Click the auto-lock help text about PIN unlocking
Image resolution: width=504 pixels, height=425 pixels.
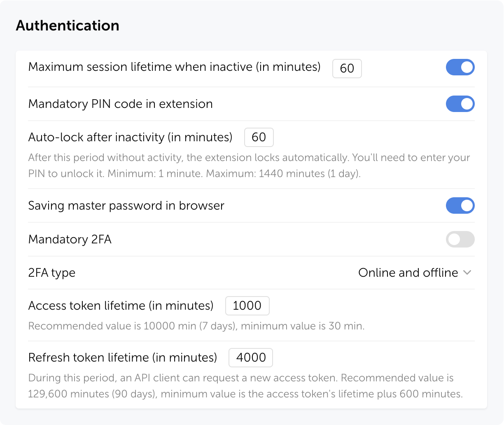(249, 166)
